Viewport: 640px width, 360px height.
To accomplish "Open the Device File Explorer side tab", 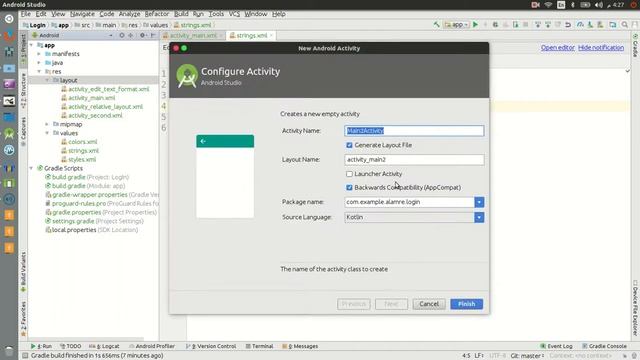I will (x=635, y=307).
